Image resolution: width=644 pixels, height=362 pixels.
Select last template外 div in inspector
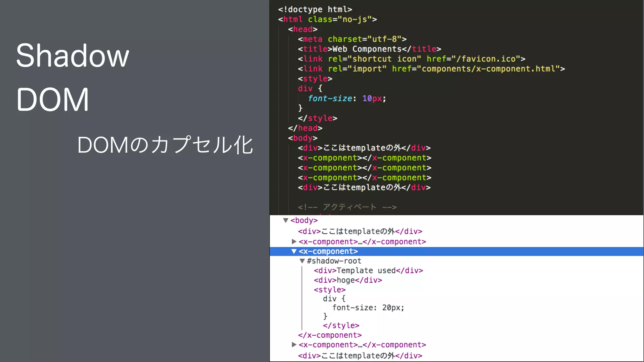[360, 356]
